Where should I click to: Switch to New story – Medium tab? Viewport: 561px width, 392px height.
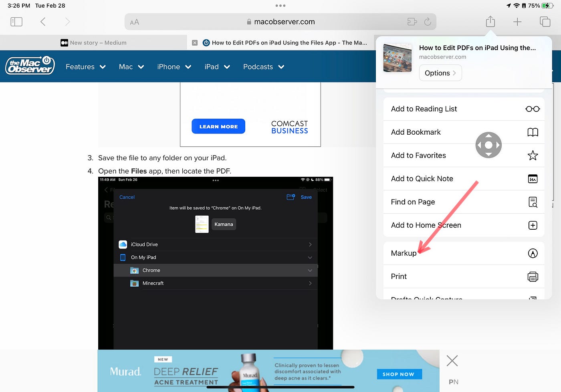pos(93,42)
